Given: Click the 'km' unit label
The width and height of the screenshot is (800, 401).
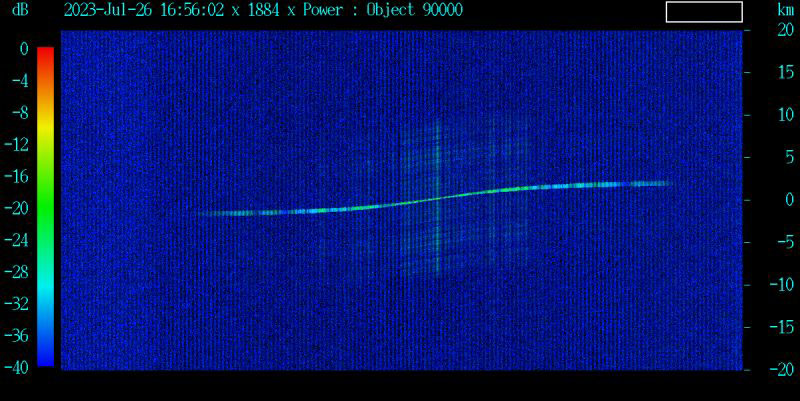Looking at the screenshot, I should (x=785, y=9).
